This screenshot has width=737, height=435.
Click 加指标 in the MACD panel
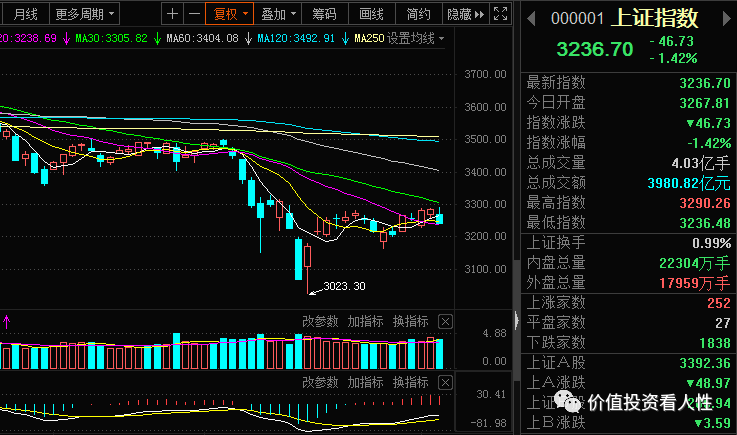click(365, 382)
